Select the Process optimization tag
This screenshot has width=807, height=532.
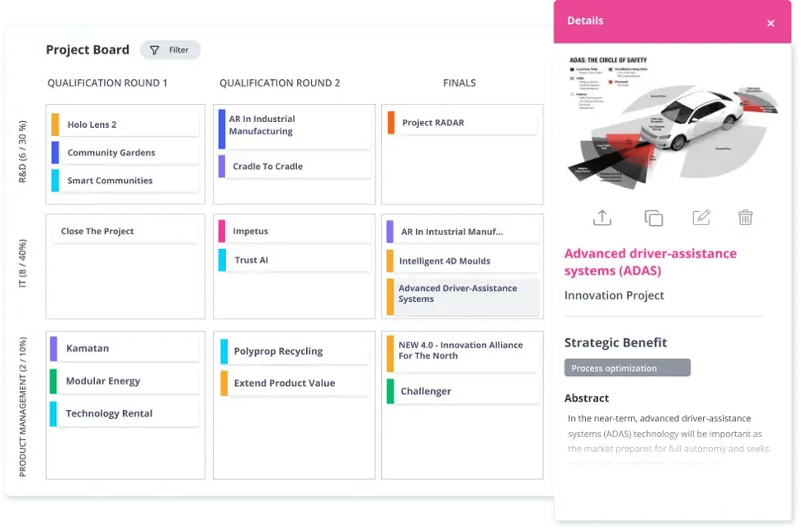pos(626,368)
